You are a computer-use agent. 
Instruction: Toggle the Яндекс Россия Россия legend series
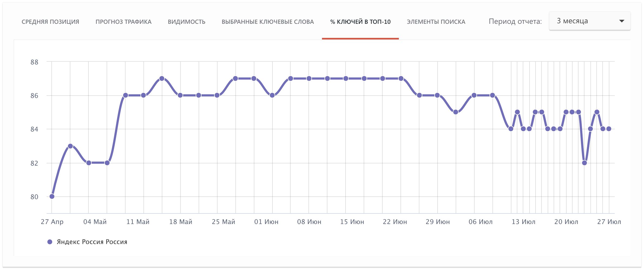92,242
